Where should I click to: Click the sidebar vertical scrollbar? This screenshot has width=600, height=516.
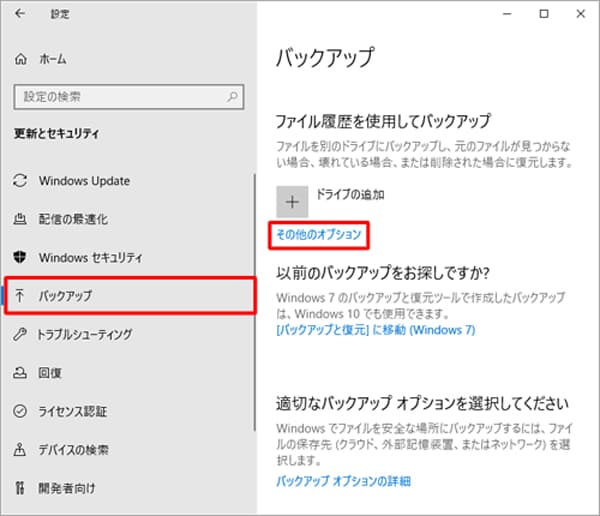pos(254,302)
